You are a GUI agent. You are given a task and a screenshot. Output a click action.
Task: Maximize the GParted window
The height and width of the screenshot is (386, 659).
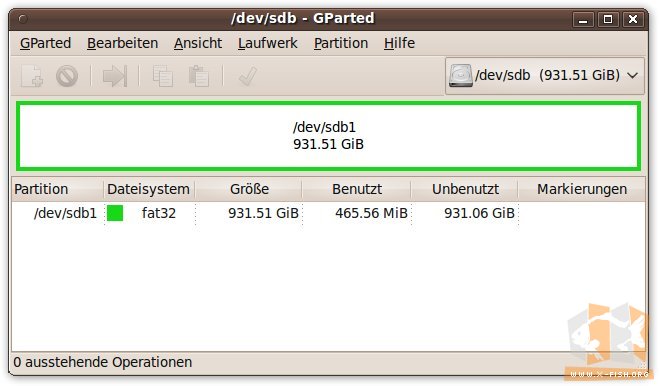pos(608,19)
